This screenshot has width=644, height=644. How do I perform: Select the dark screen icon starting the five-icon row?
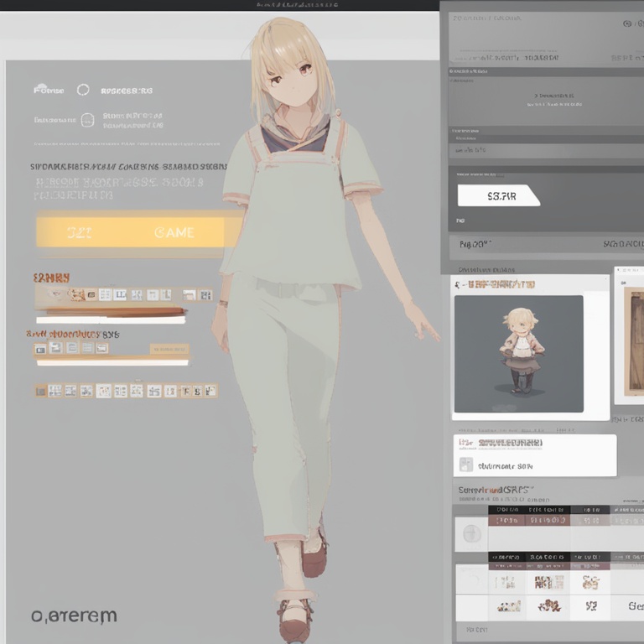coord(40,350)
